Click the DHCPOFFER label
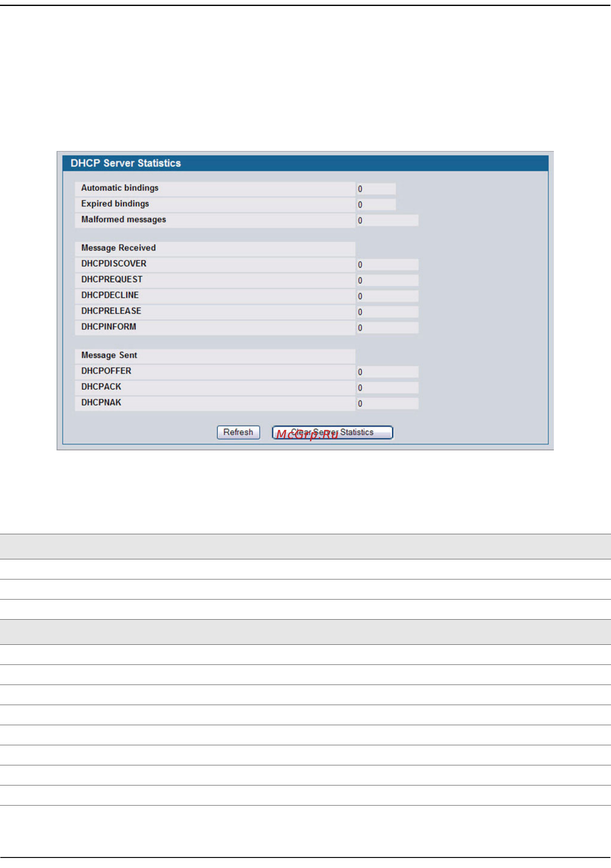This screenshot has height=868, width=611. 106,371
